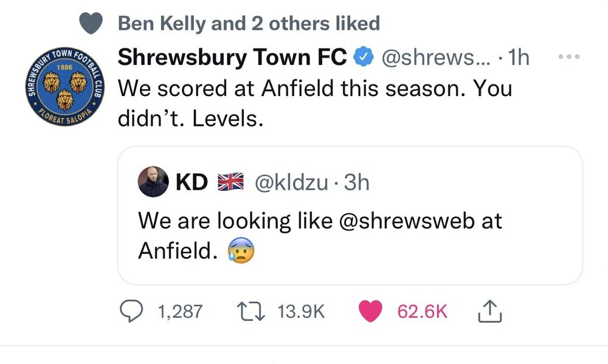Click the blue verified badge
The width and height of the screenshot is (608, 364).
pyautogui.click(x=364, y=58)
